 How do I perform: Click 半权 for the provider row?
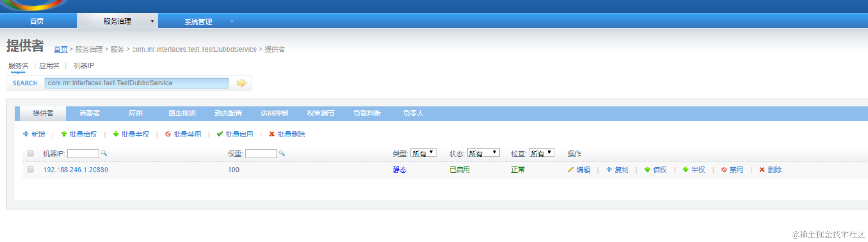(x=698, y=170)
